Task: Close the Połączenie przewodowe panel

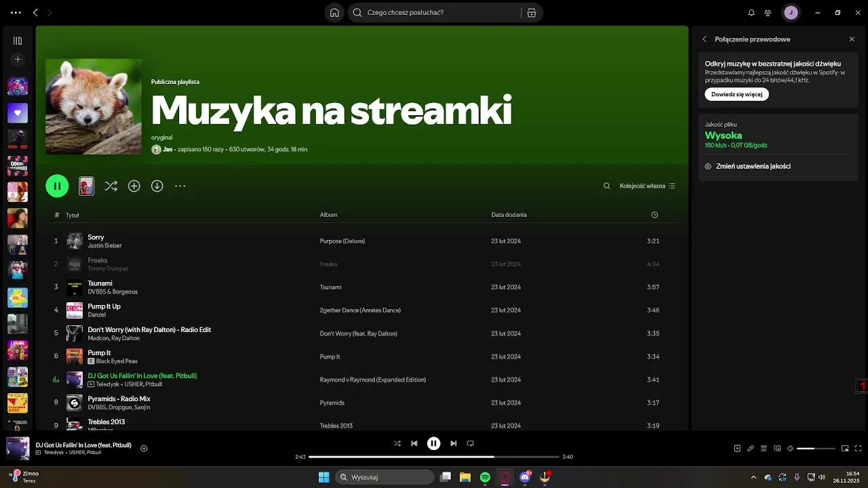Action: [852, 39]
